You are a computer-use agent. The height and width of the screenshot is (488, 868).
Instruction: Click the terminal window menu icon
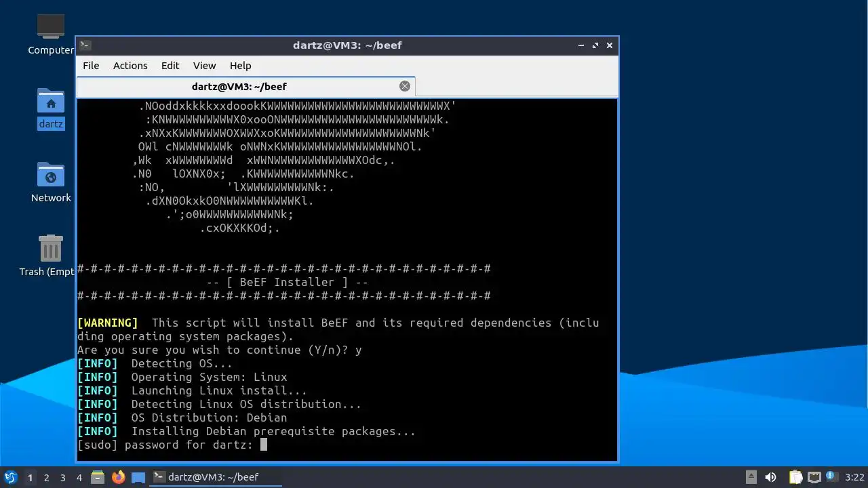tap(85, 45)
